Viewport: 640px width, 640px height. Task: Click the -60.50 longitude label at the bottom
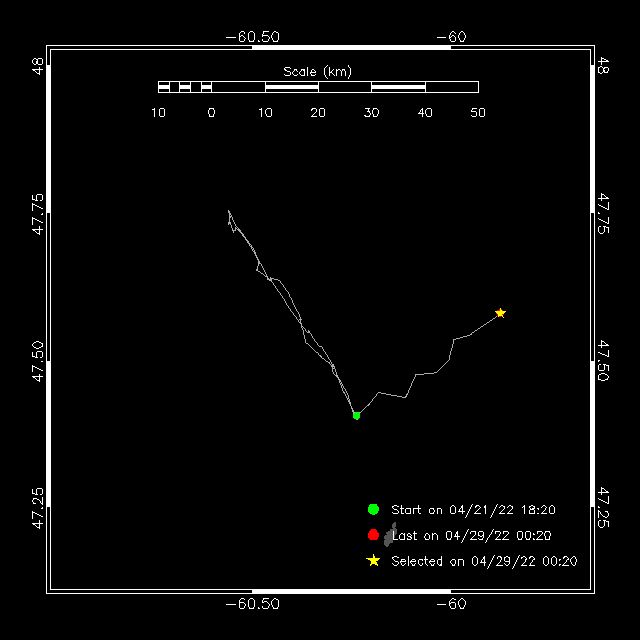252,604
